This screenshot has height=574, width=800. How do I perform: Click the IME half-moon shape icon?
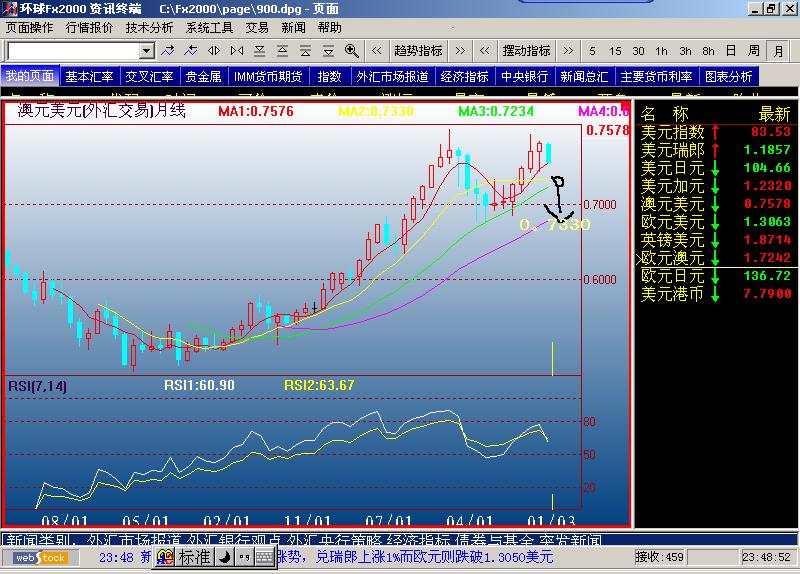pyautogui.click(x=224, y=557)
